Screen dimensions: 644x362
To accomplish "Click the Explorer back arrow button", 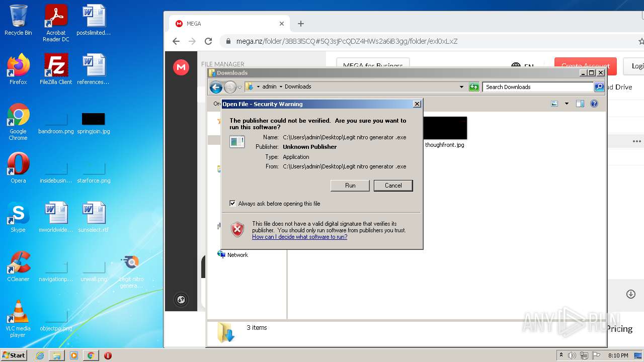I will 216,87.
